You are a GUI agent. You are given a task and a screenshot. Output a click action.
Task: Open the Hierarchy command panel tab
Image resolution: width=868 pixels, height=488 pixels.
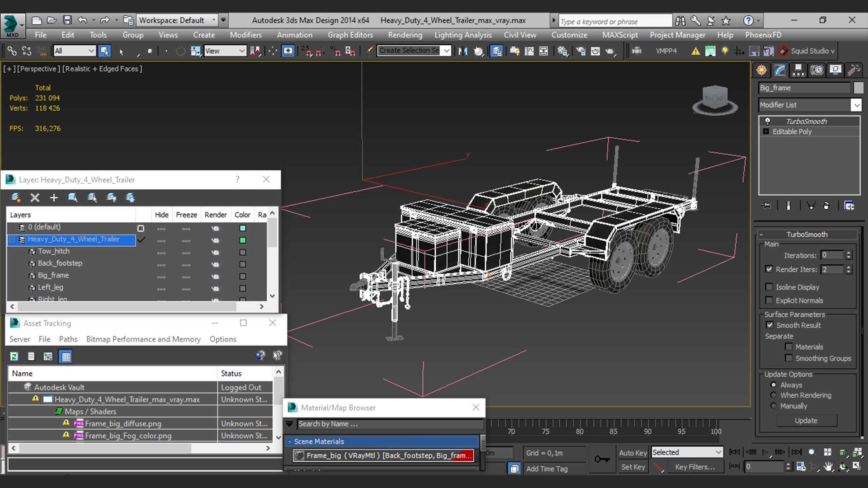pos(798,70)
